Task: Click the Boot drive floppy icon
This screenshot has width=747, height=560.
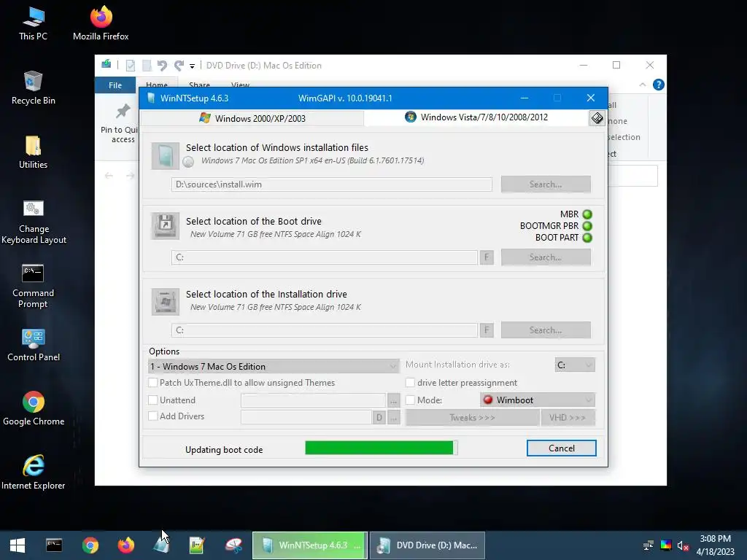Action: point(165,226)
